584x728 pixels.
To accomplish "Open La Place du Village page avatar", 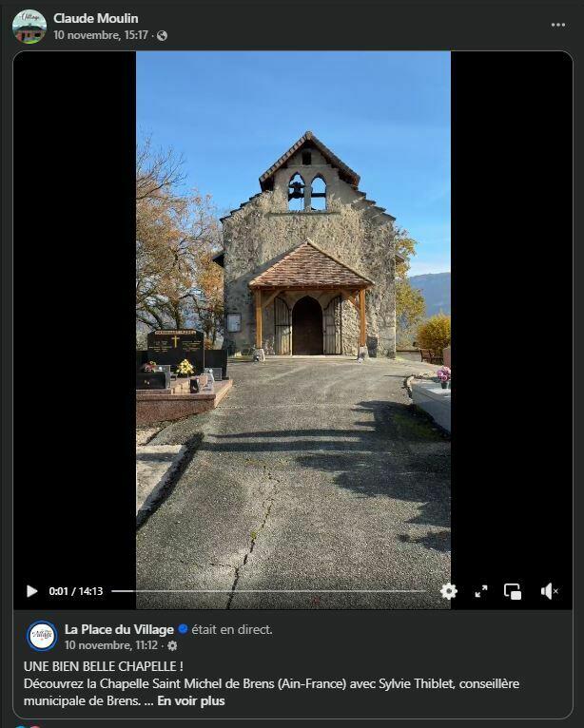I will point(42,636).
